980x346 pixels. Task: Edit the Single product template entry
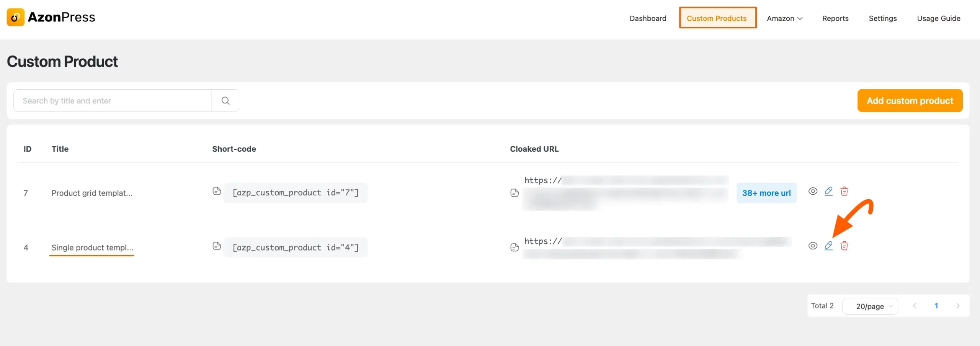829,246
